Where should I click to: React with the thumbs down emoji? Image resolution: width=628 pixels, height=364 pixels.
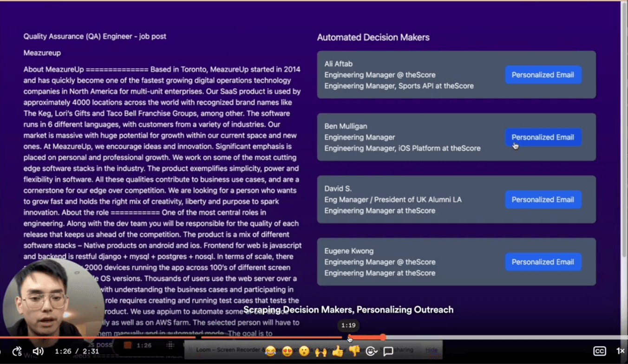(354, 351)
